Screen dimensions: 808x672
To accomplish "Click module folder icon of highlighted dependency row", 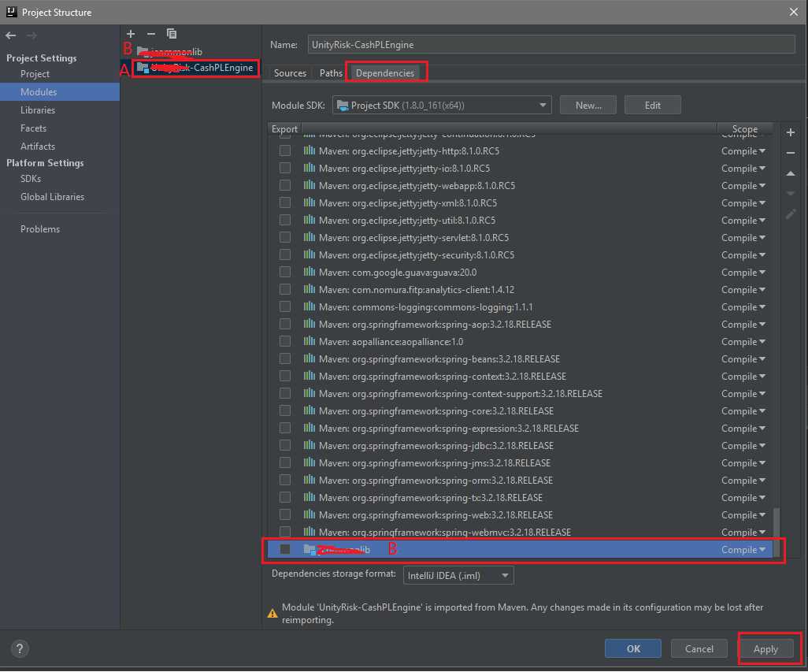I will coord(309,549).
